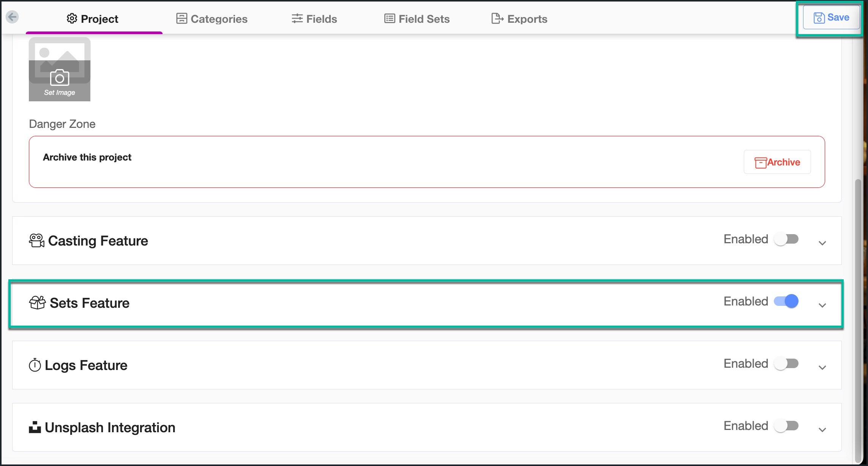Turn on the Logs Feature switch
Viewport: 868px width, 466px height.
[786, 364]
